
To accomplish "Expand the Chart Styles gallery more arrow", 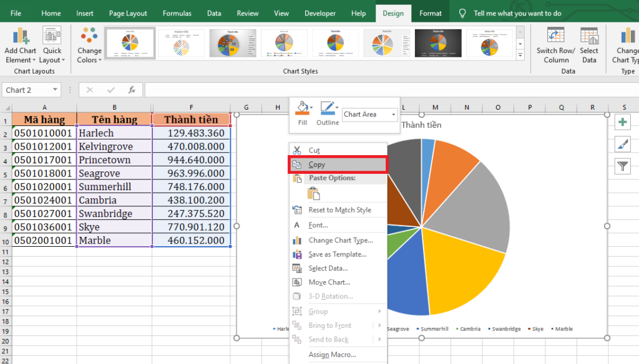I will click(520, 56).
